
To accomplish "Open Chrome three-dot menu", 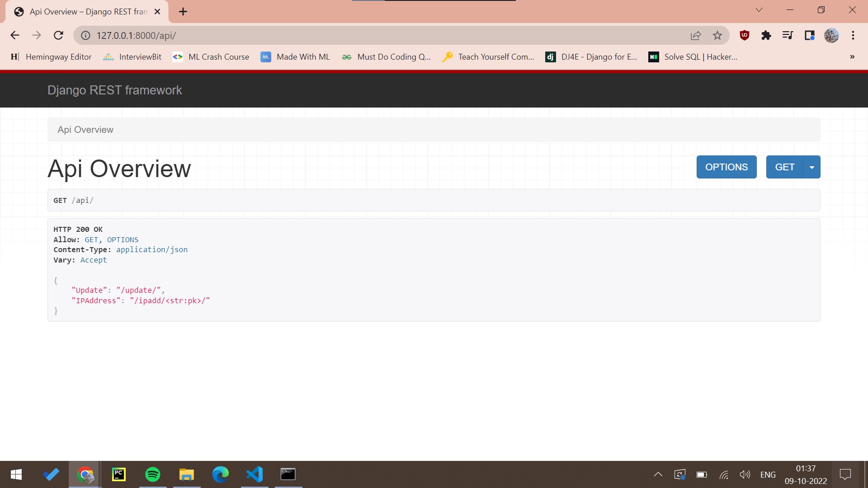I will point(853,35).
